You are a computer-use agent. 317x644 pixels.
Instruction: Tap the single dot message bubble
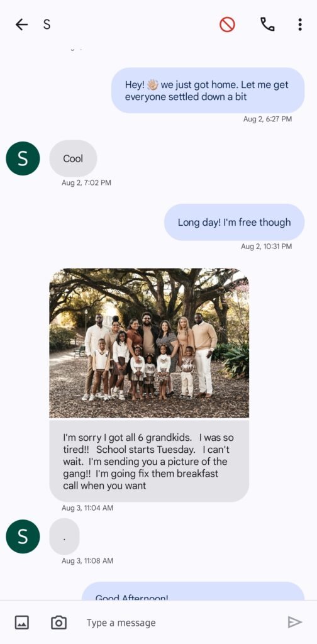click(64, 536)
